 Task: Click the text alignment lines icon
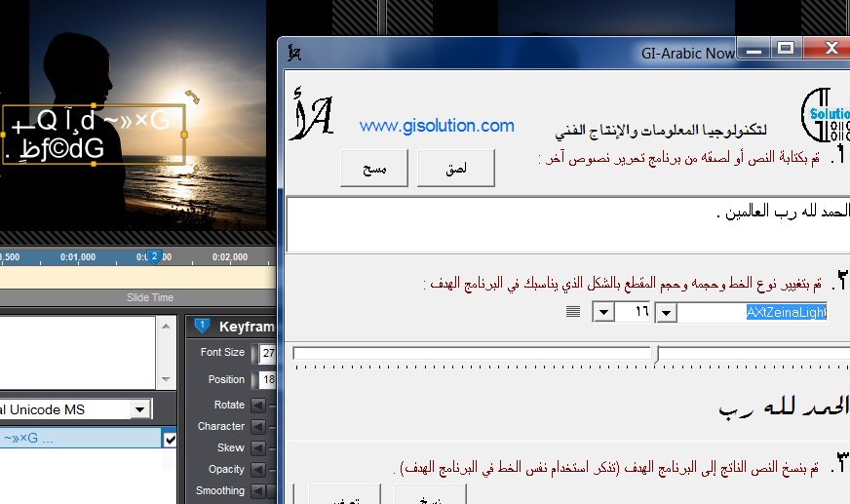[573, 312]
